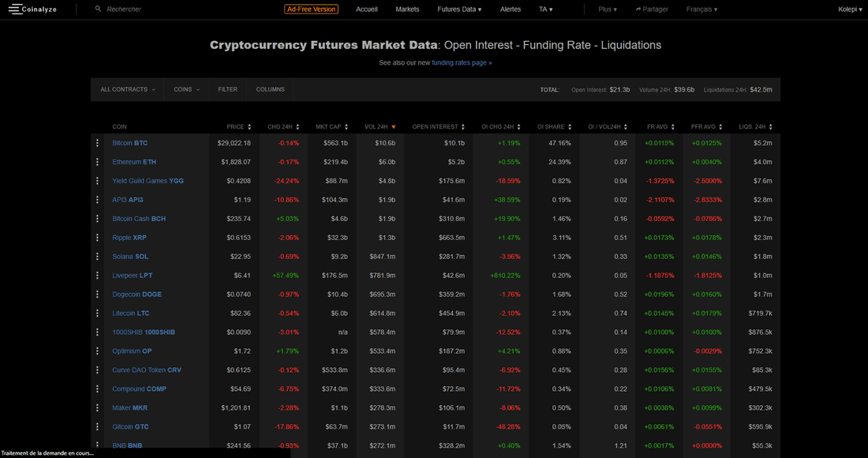Open the Kolepi account menu
868x458 pixels.
tap(851, 9)
